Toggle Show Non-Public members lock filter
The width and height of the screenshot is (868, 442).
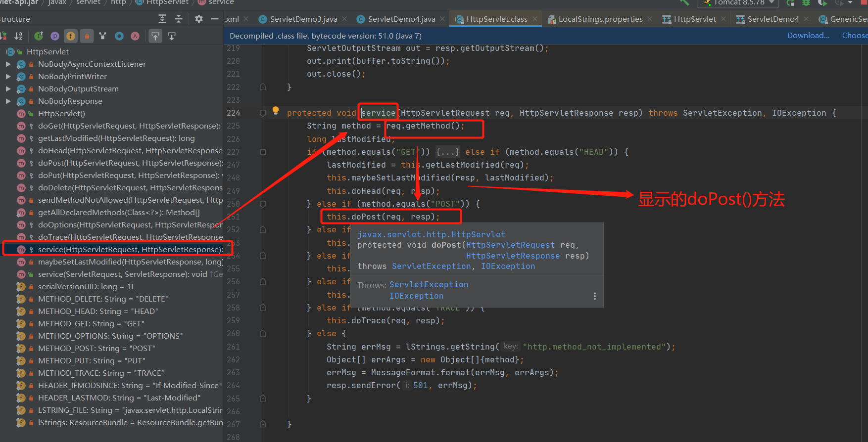(87, 36)
